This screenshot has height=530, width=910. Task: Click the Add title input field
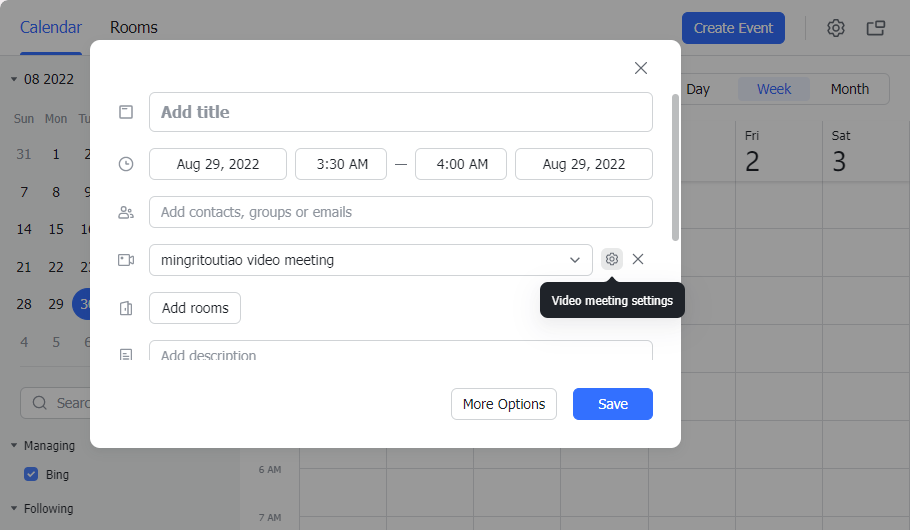pyautogui.click(x=400, y=112)
